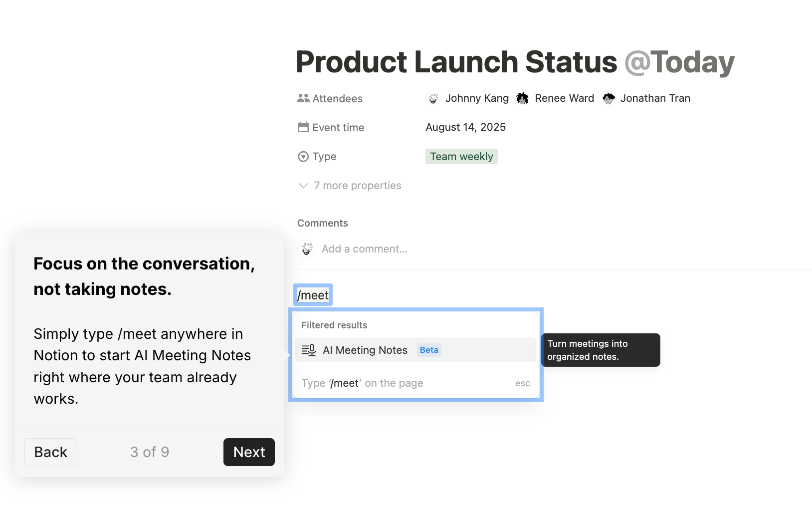Click the Beta badge on AI Meeting Notes

click(x=429, y=350)
